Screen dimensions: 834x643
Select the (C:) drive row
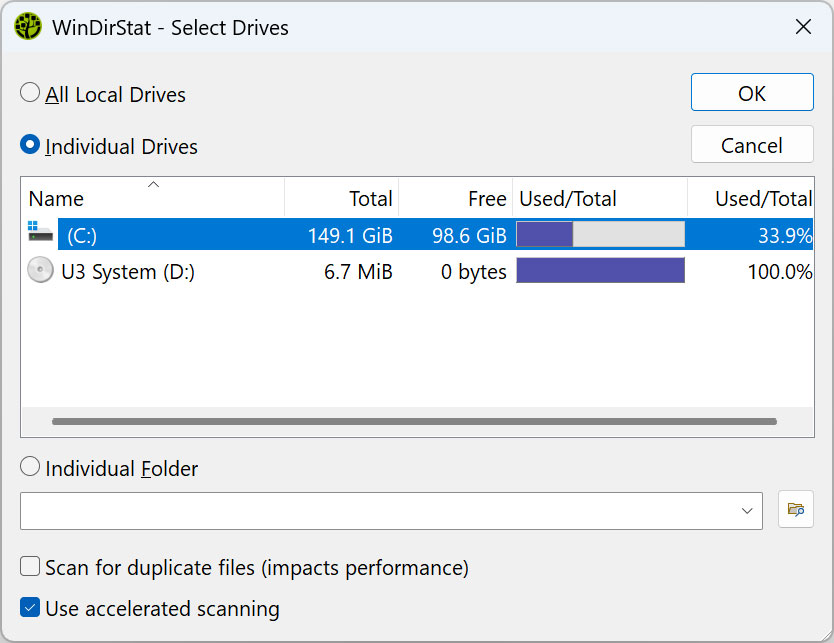(x=200, y=233)
